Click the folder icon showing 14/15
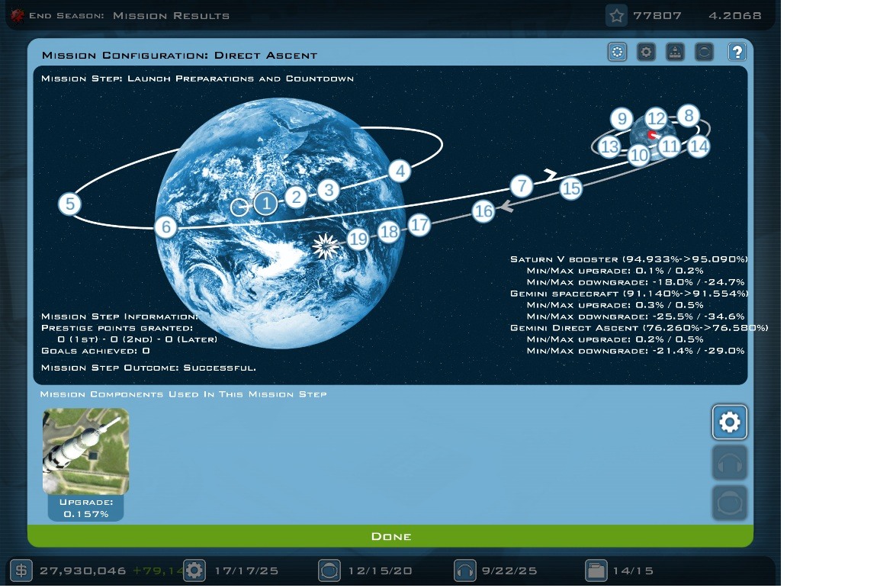Viewport: 893px width, 588px height. tap(596, 570)
